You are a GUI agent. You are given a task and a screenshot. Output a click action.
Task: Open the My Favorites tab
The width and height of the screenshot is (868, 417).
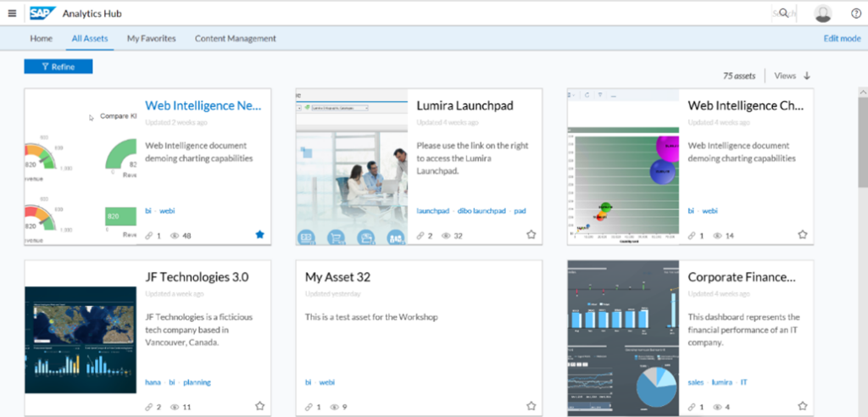click(x=151, y=39)
